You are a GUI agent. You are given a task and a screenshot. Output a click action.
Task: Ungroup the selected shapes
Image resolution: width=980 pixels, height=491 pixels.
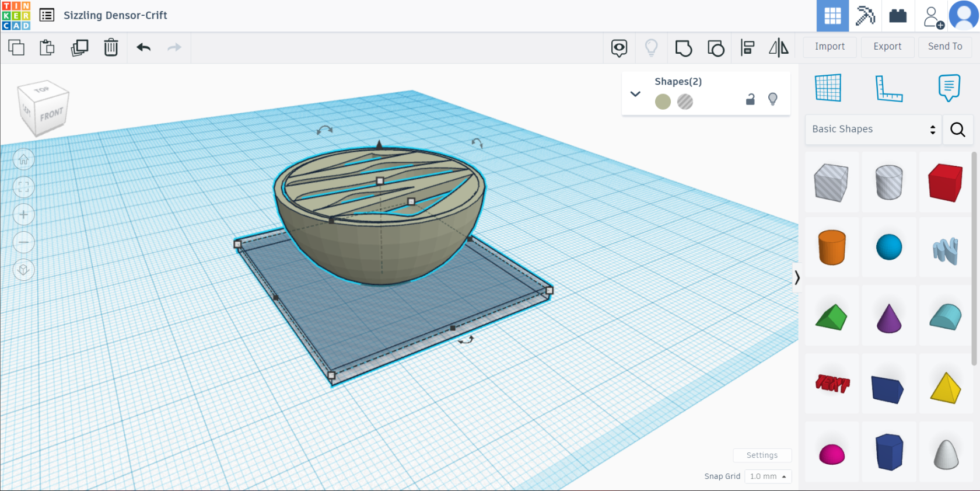pyautogui.click(x=716, y=48)
